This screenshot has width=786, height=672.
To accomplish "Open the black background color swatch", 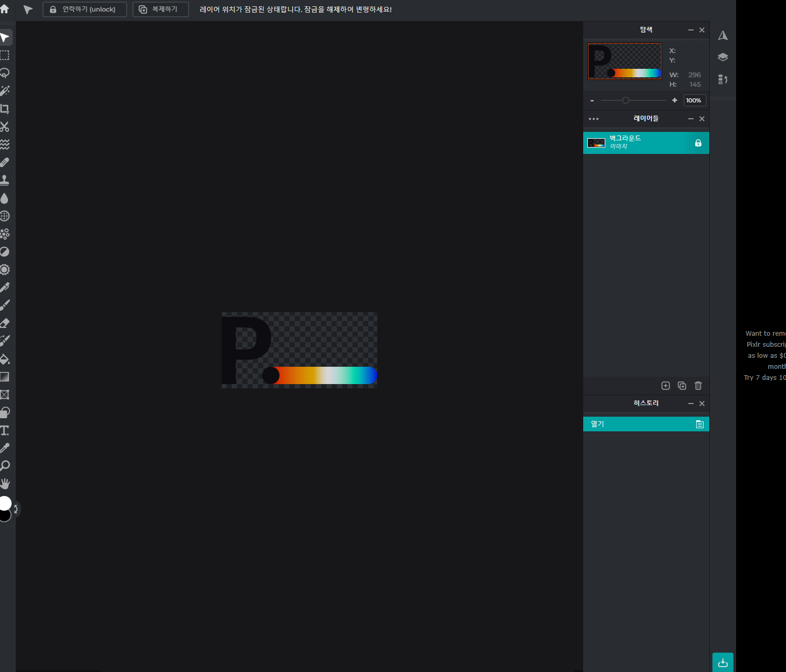I will [x=6, y=516].
